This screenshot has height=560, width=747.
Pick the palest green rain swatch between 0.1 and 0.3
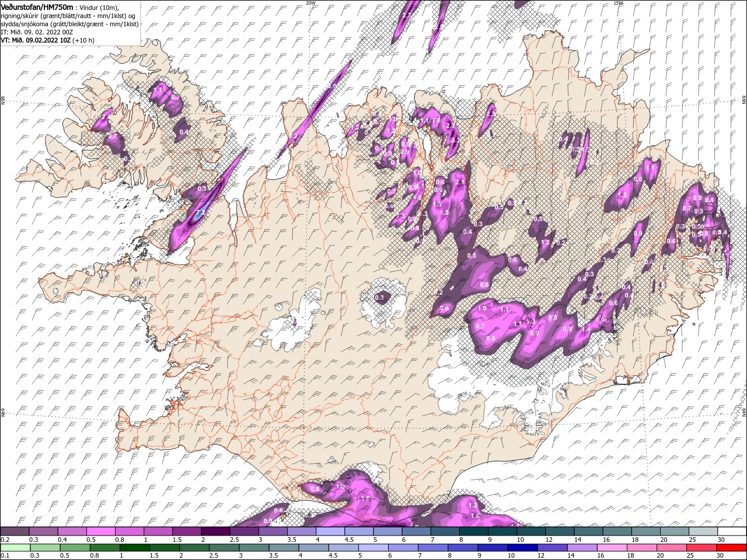point(16,548)
